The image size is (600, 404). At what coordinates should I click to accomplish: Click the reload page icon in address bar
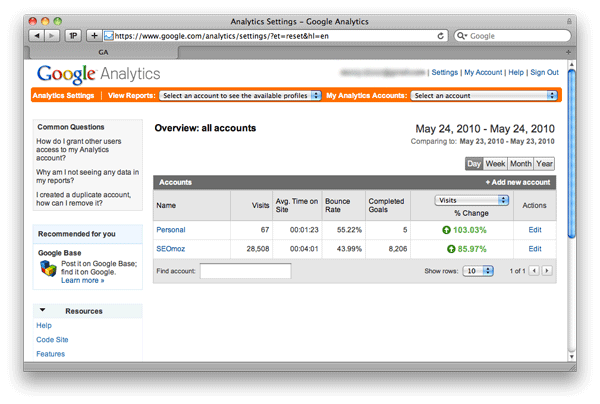441,35
